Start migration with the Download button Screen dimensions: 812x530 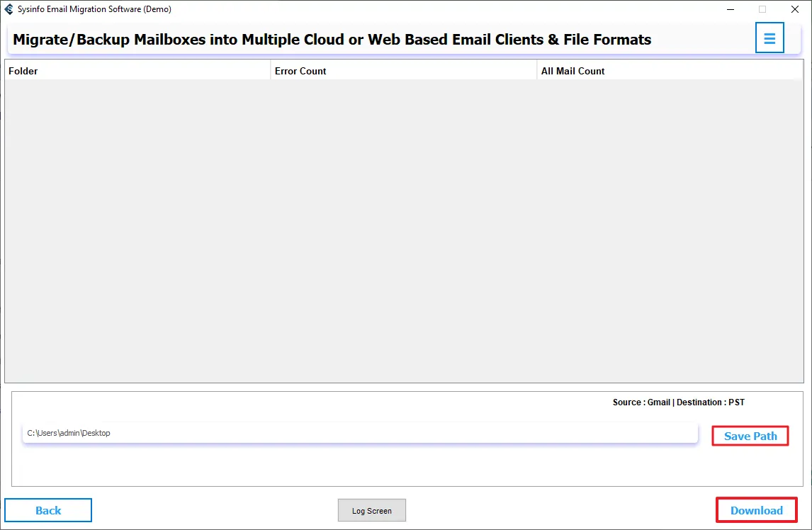[x=756, y=510]
